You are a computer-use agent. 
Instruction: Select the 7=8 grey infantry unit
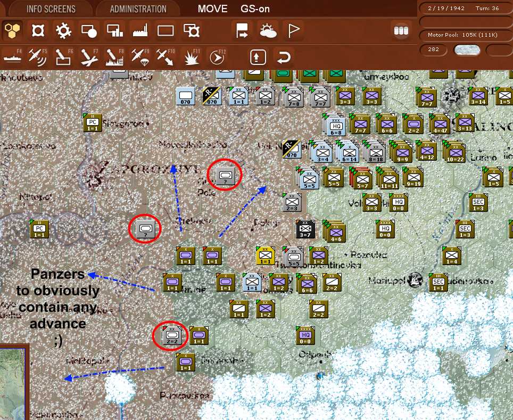(x=293, y=97)
